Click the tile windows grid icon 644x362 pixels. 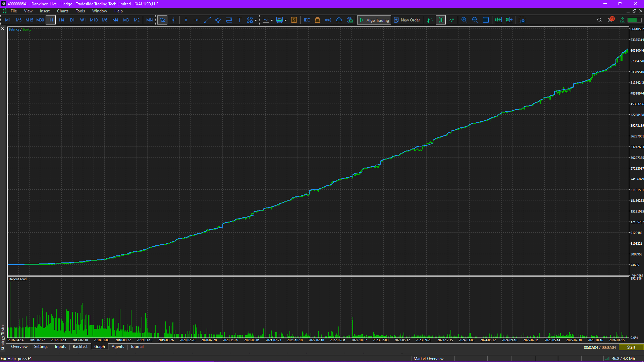[486, 20]
